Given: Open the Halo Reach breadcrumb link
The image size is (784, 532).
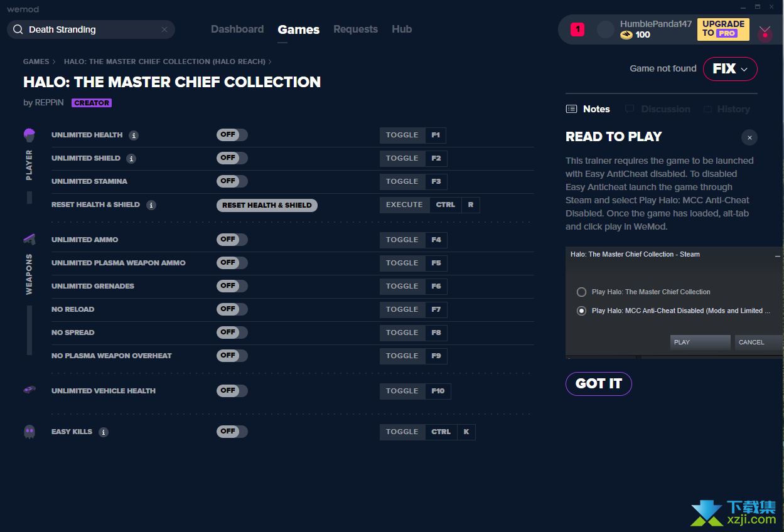Looking at the screenshot, I should coord(164,61).
